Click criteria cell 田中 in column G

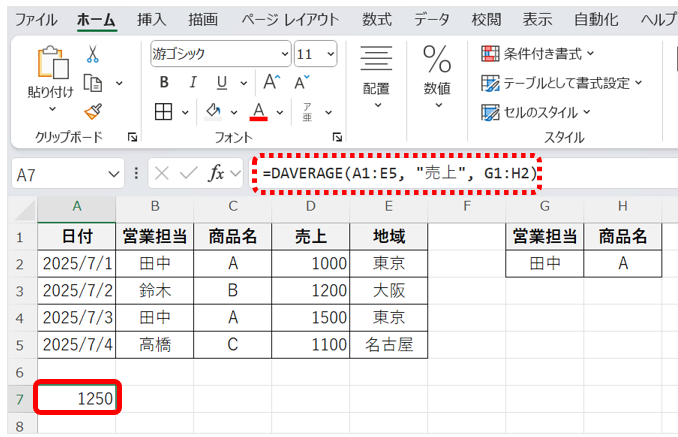(544, 263)
